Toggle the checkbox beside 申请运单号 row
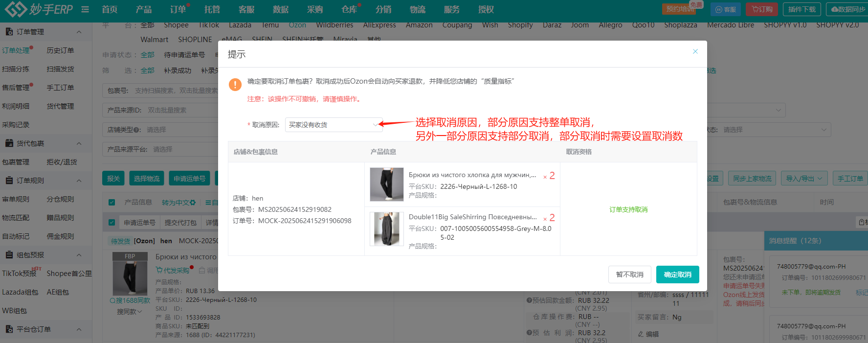Image resolution: width=868 pixels, height=343 pixels. pos(112,223)
